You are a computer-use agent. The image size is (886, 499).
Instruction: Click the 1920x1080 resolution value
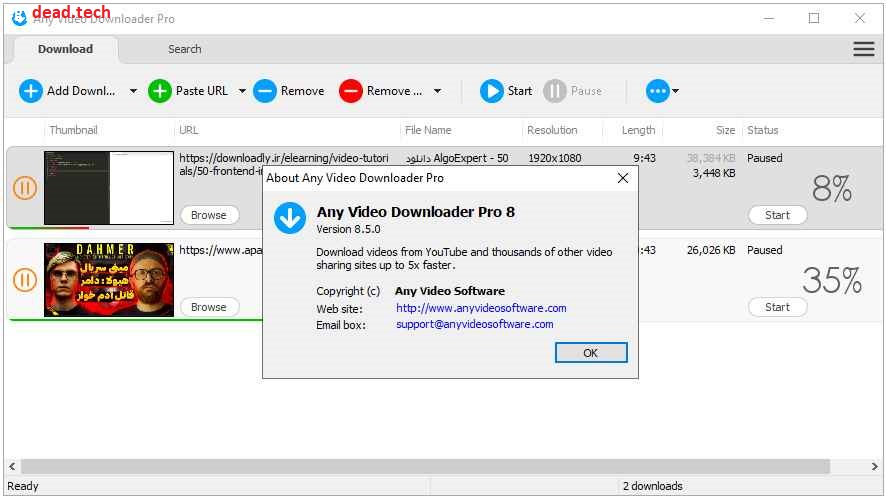pyautogui.click(x=555, y=158)
